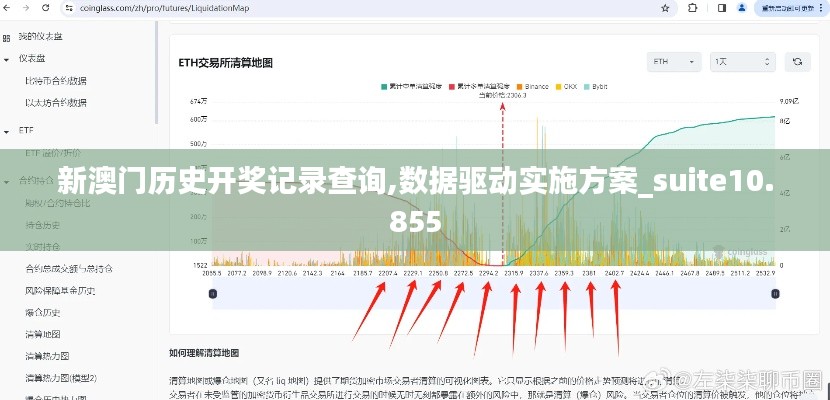Open 清算地图 in the sidebar
Viewport: 830px width, 400px height.
(x=43, y=334)
